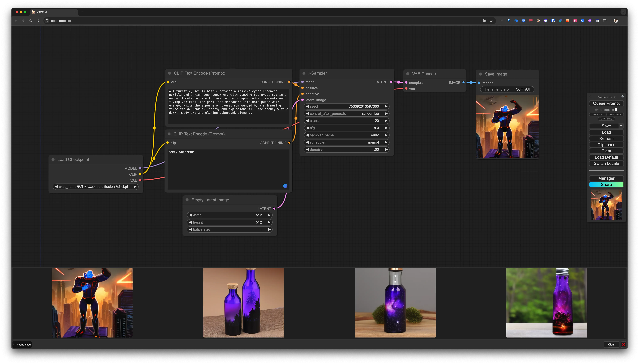The image size is (639, 364).
Task: Click the Resize Feed icon button
Action: [x=22, y=344]
